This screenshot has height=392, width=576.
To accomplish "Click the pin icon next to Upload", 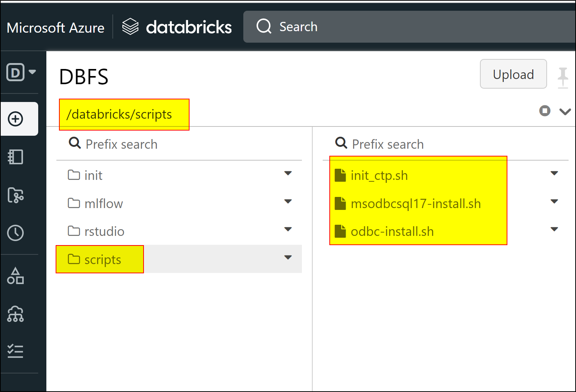I will click(x=563, y=76).
